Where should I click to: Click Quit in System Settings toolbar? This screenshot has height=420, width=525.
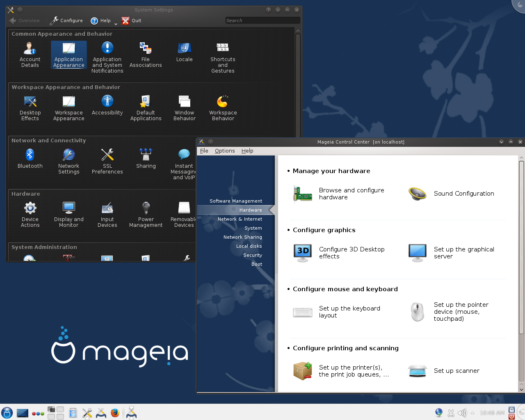click(x=132, y=21)
